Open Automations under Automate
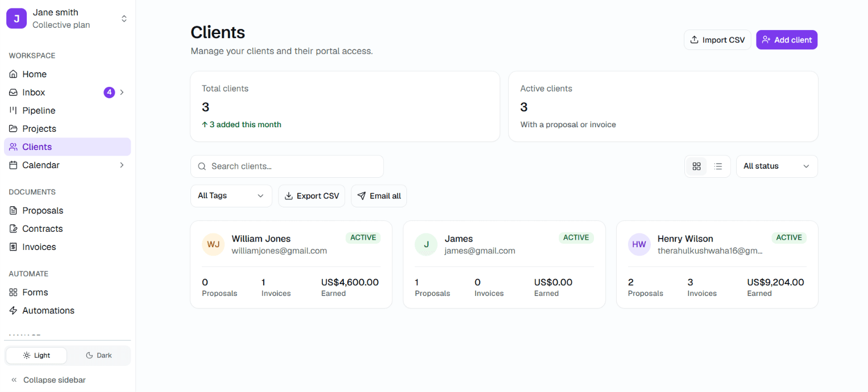The width and height of the screenshot is (868, 392). [67, 310]
